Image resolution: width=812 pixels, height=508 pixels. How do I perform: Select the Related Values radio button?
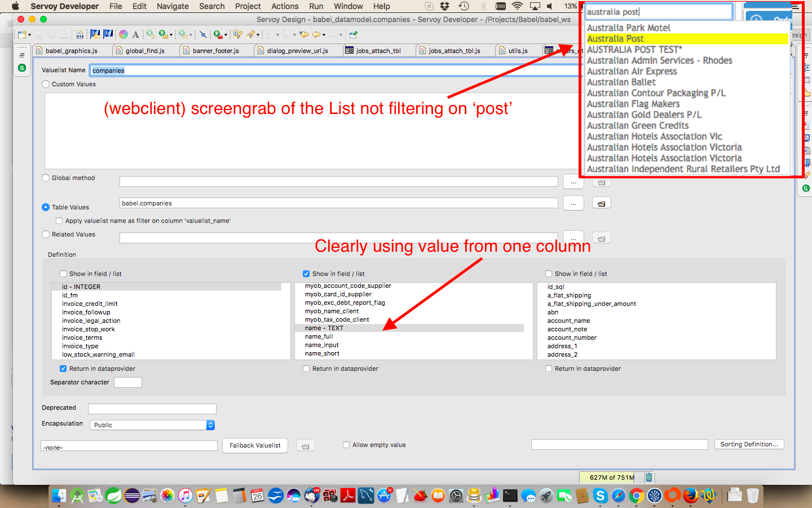point(46,234)
